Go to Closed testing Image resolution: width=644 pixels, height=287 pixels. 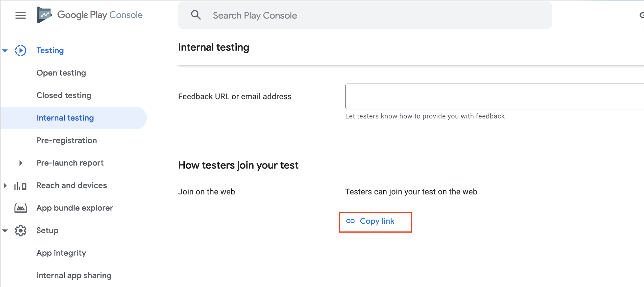(x=64, y=95)
